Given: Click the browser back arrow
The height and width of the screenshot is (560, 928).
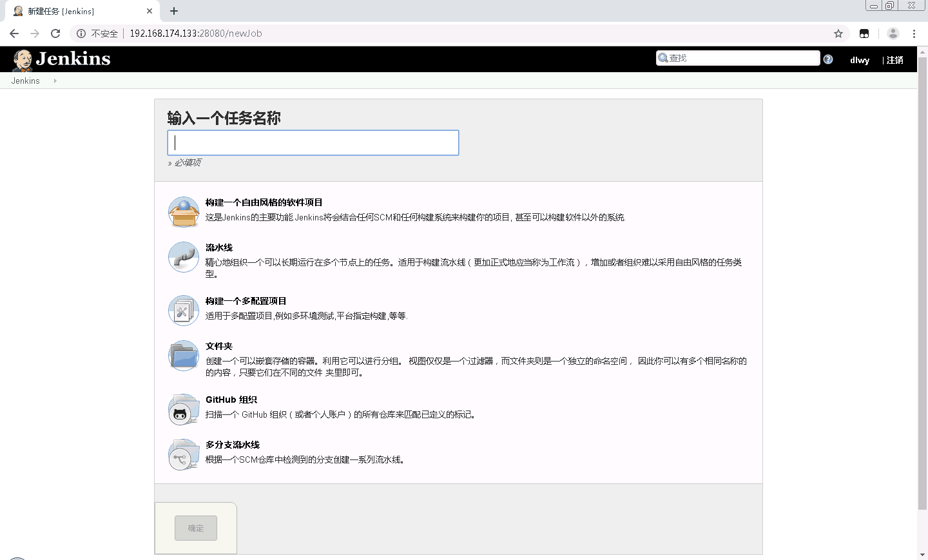Looking at the screenshot, I should coord(14,34).
